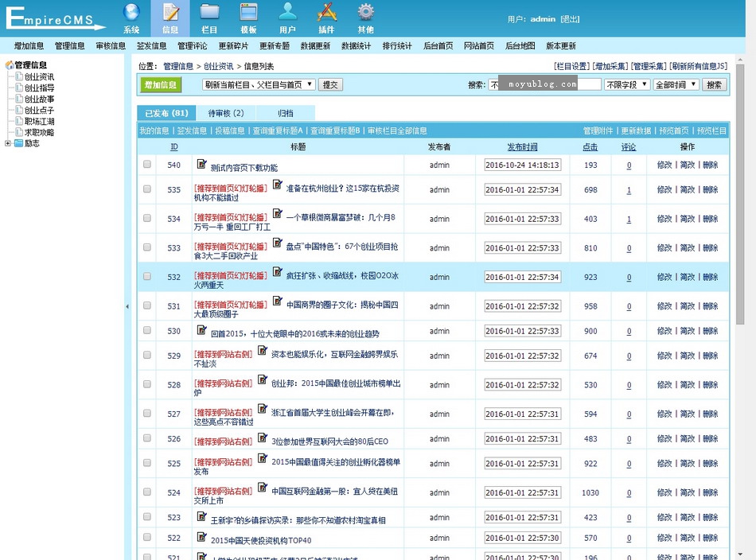Screen dimensions: 756x560
Task: Click the 提交 button
Action: pyautogui.click(x=330, y=85)
